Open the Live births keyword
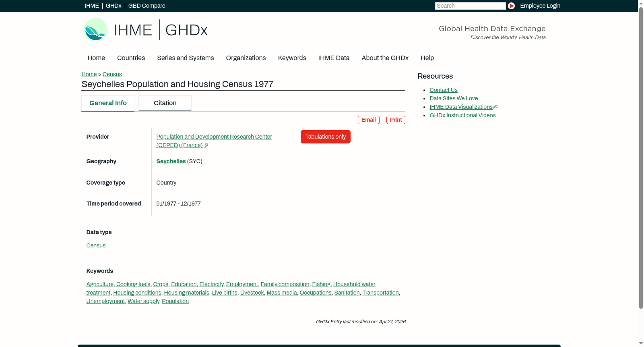 pyautogui.click(x=225, y=293)
